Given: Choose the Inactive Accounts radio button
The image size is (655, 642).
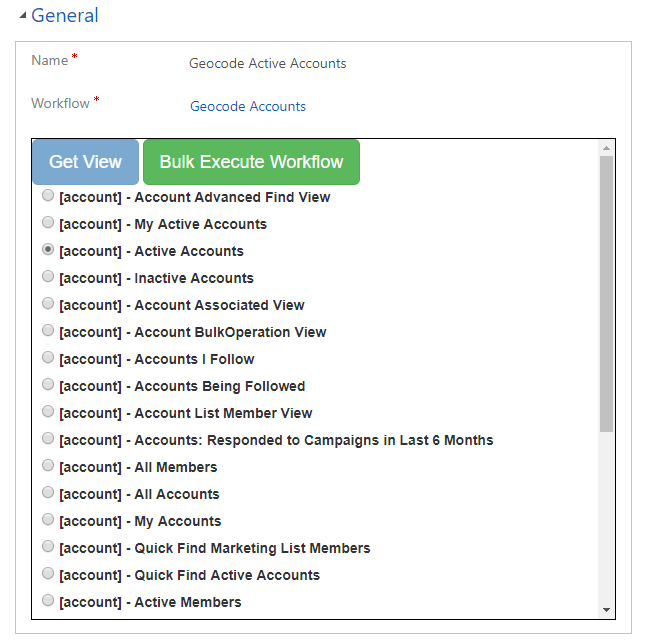Looking at the screenshot, I should pyautogui.click(x=48, y=278).
